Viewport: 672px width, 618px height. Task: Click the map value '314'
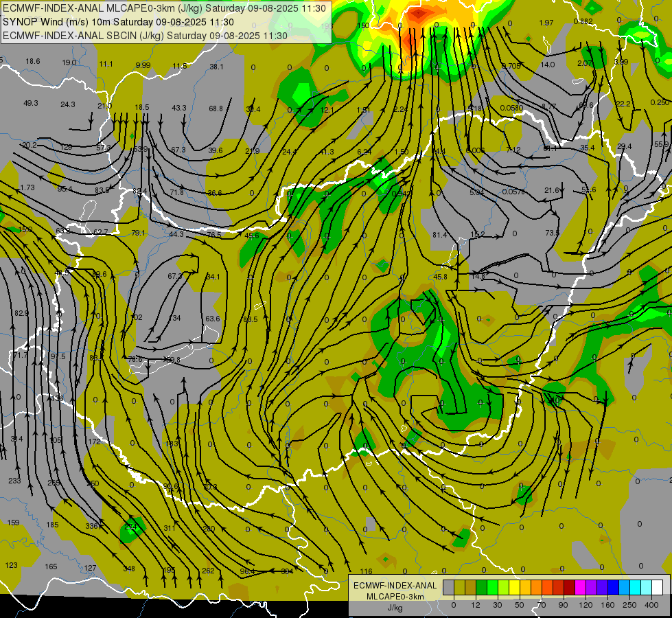[16, 439]
